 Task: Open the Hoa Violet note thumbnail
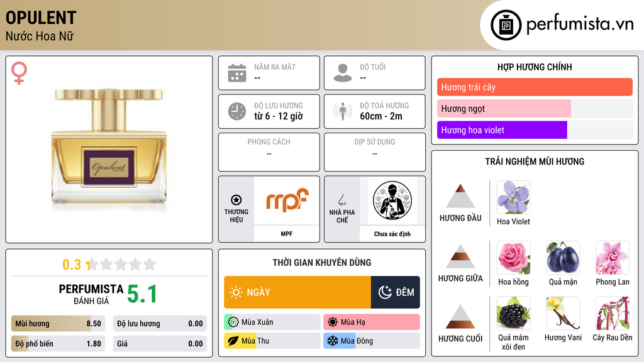[x=513, y=197]
